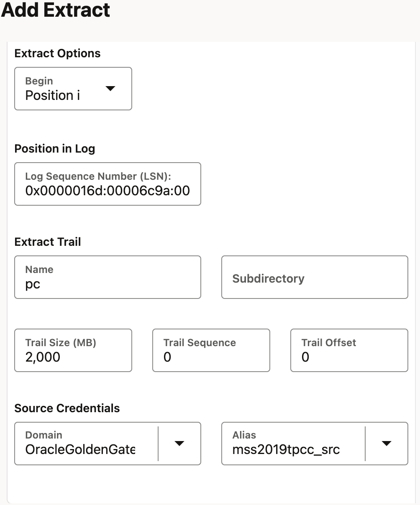Expand the Domain credentials dropdown
Screen dimensions: 420x505
click(108, 444)
